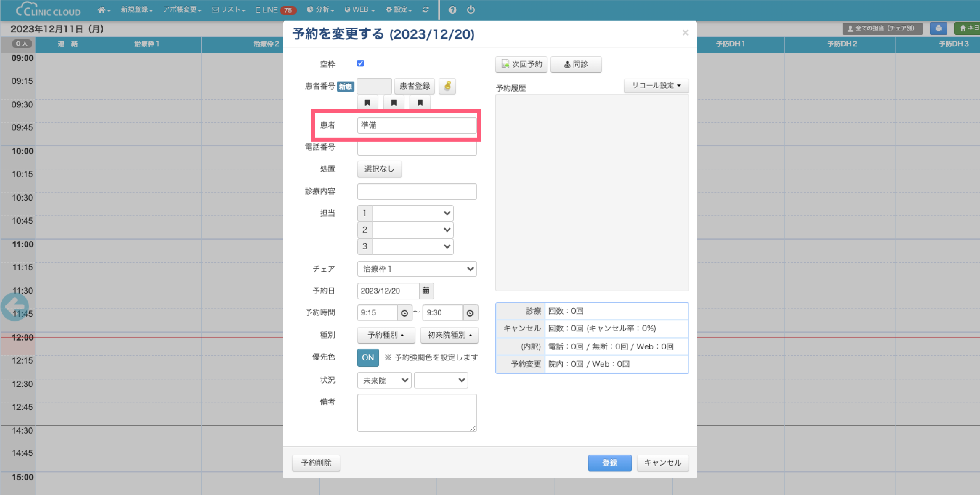Click the first bookmark flag icon
Screen dimensions: 980x495
coord(367,103)
